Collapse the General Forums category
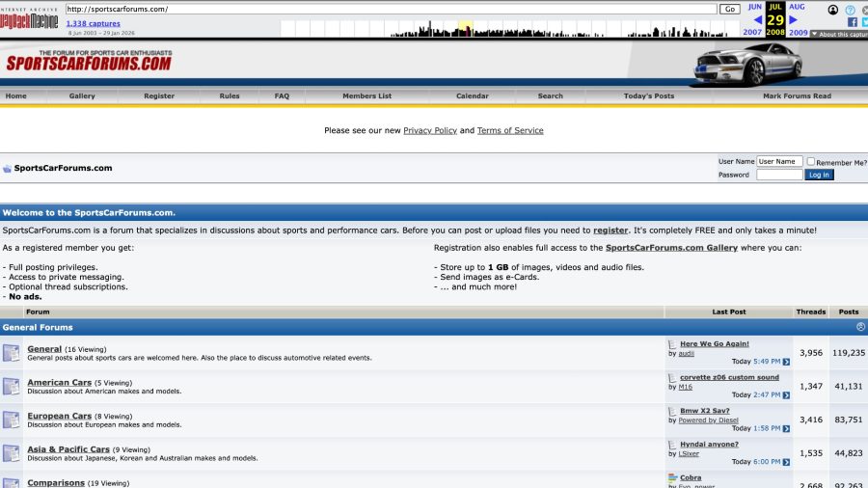868x488 pixels. [860, 327]
